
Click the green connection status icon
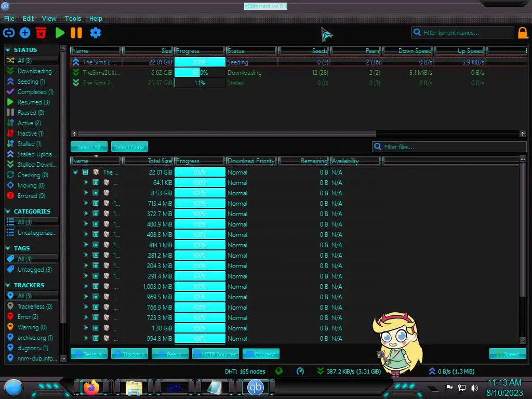[279, 371]
